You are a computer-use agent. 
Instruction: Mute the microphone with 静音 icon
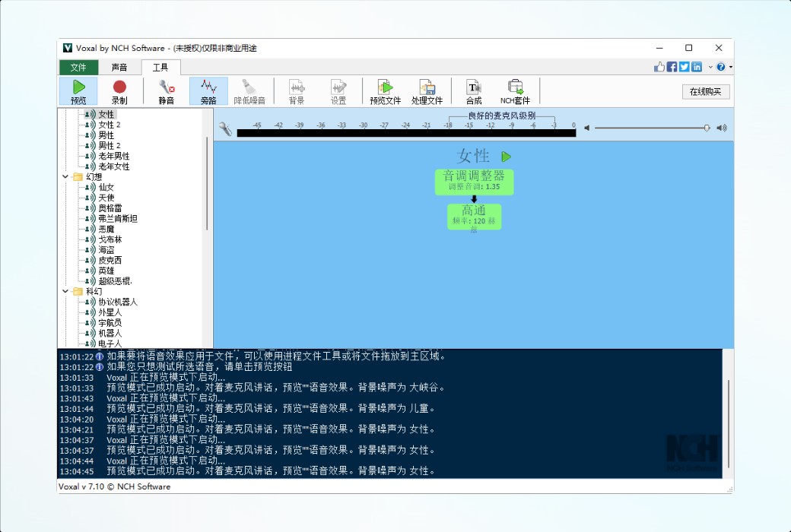[x=166, y=91]
